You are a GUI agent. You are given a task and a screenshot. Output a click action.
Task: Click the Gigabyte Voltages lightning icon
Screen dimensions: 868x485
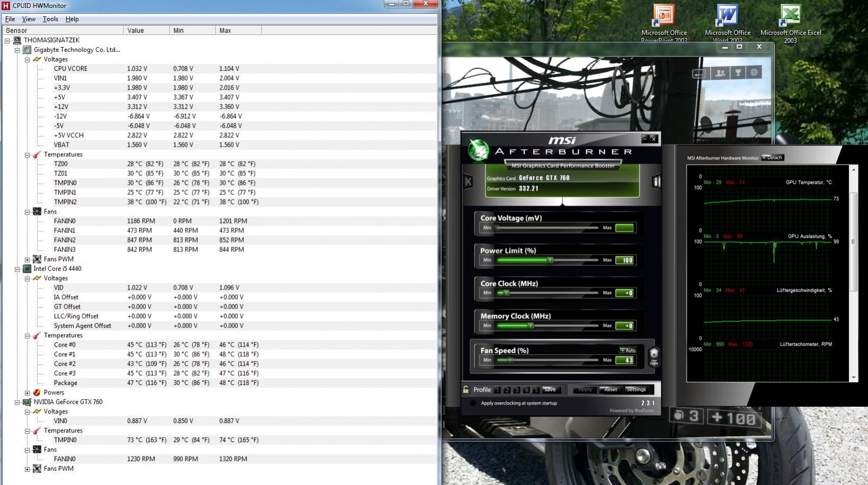(x=37, y=59)
